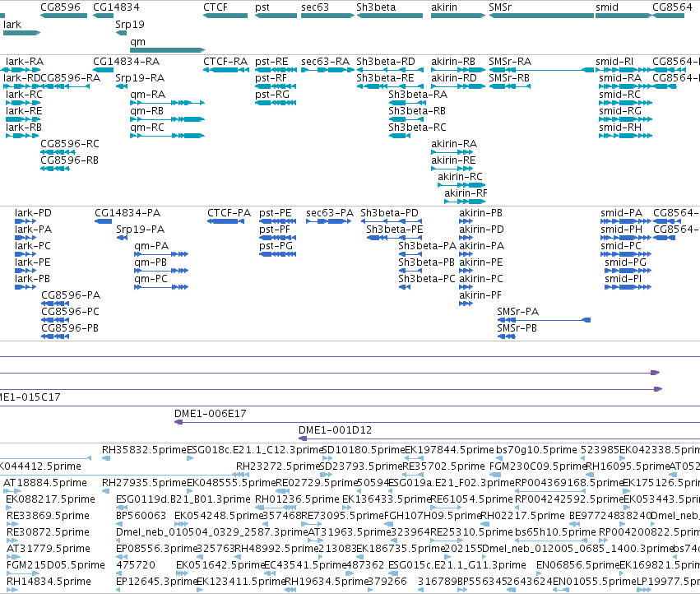
Task: Select transcript akirin-RB
Action: 453,62
